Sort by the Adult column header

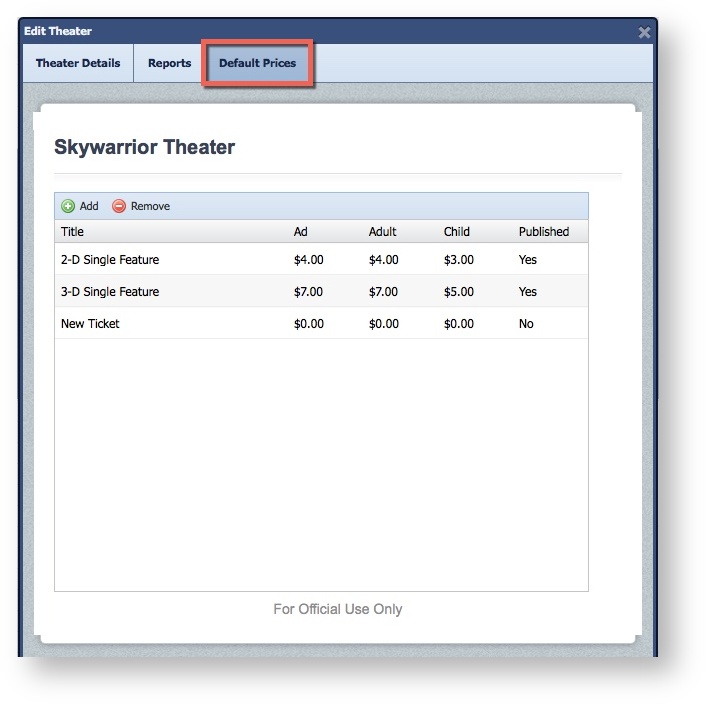coord(382,232)
